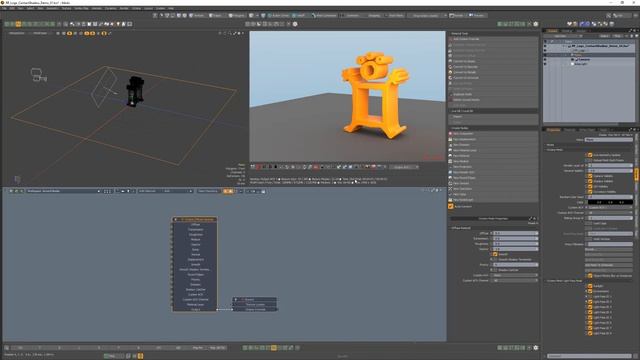Viewport: 640px width, 360px height.
Task: Open the File menu
Action: 4,8
